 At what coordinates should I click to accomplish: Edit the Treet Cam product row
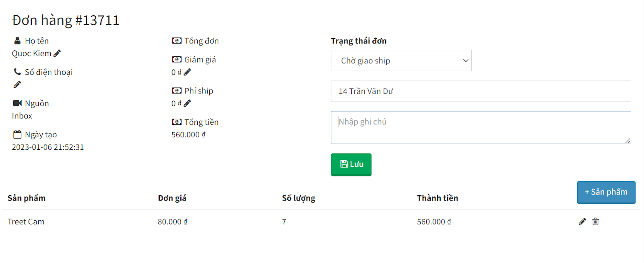coord(582,222)
